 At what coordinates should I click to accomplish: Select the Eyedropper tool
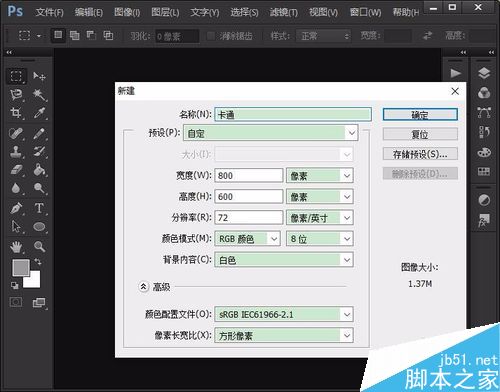pos(39,113)
